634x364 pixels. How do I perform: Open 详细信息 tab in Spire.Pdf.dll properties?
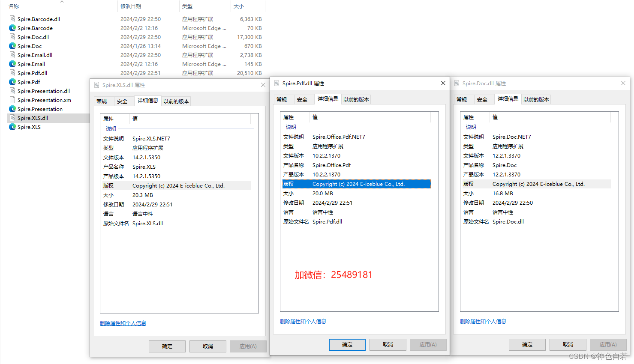click(x=328, y=99)
